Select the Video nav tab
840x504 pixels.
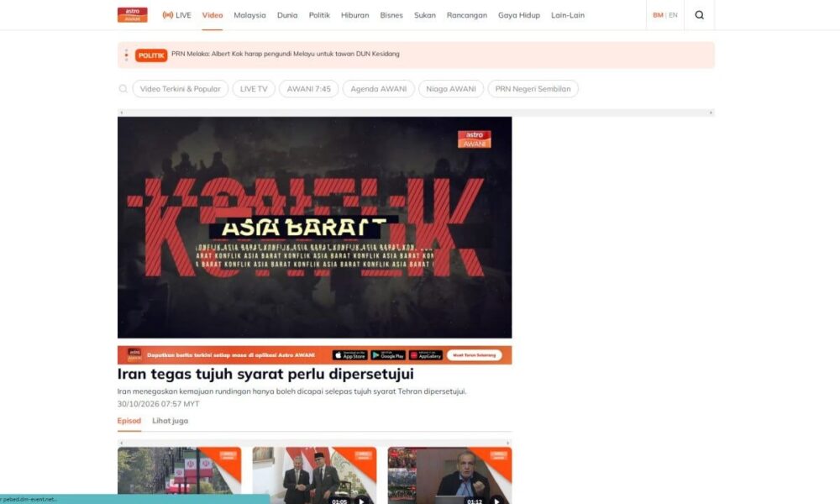(213, 15)
